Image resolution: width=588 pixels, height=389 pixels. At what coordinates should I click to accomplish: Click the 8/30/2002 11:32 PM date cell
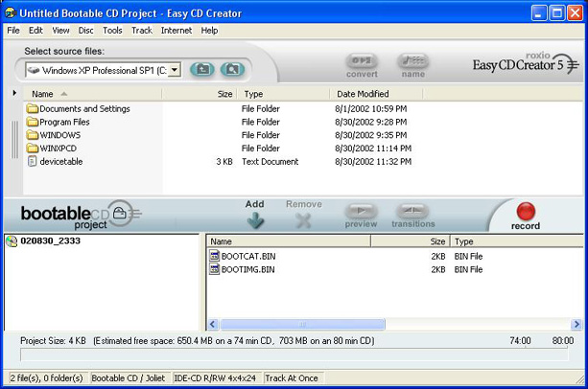click(x=373, y=162)
